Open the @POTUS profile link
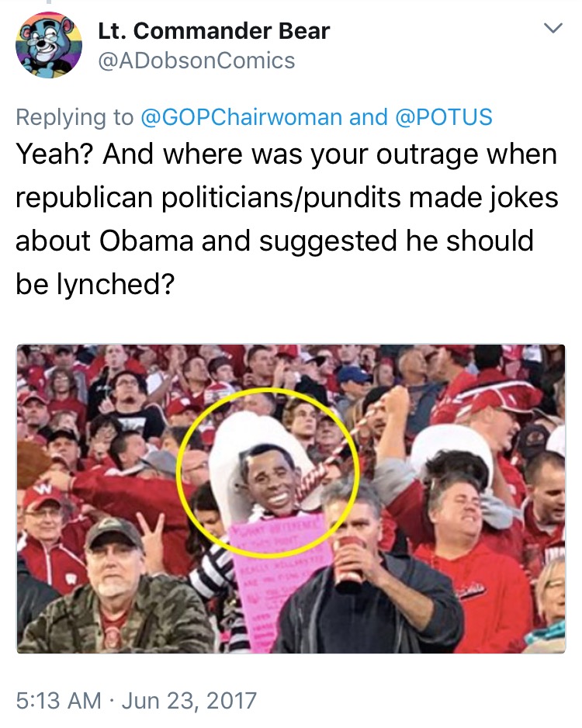582x728 pixels. pyautogui.click(x=444, y=116)
